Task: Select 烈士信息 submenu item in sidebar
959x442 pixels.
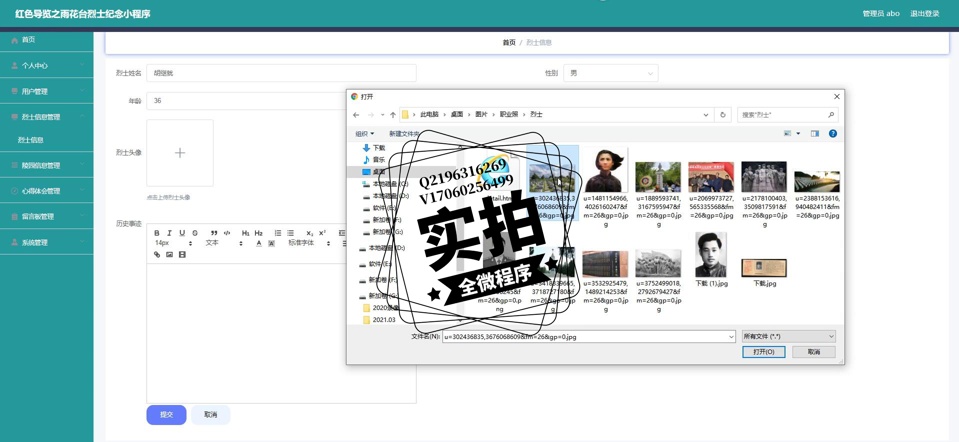Action: pyautogui.click(x=31, y=140)
